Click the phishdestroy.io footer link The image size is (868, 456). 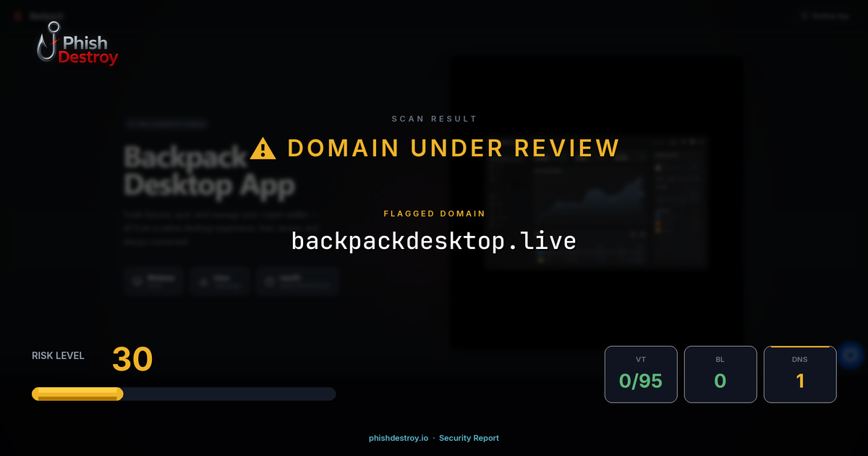(x=397, y=438)
